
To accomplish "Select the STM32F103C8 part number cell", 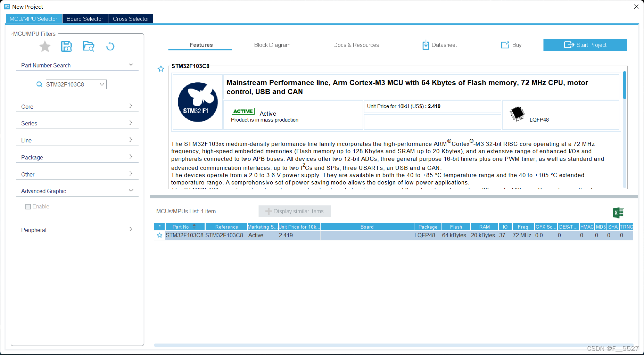I will (184, 235).
